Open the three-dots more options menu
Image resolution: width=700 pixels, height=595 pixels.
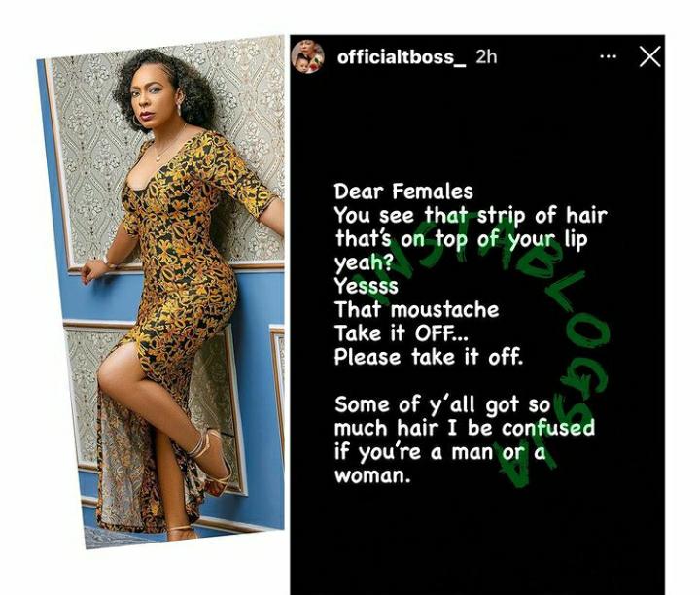pyautogui.click(x=608, y=56)
